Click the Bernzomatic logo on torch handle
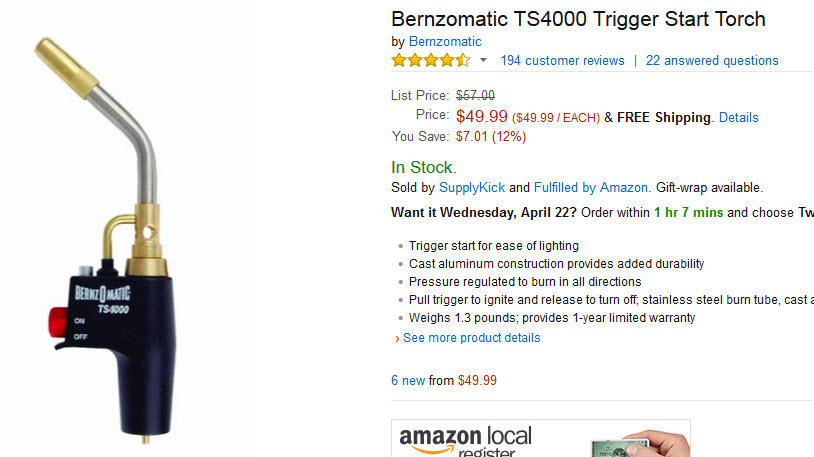This screenshot has height=457, width=814. [x=102, y=294]
